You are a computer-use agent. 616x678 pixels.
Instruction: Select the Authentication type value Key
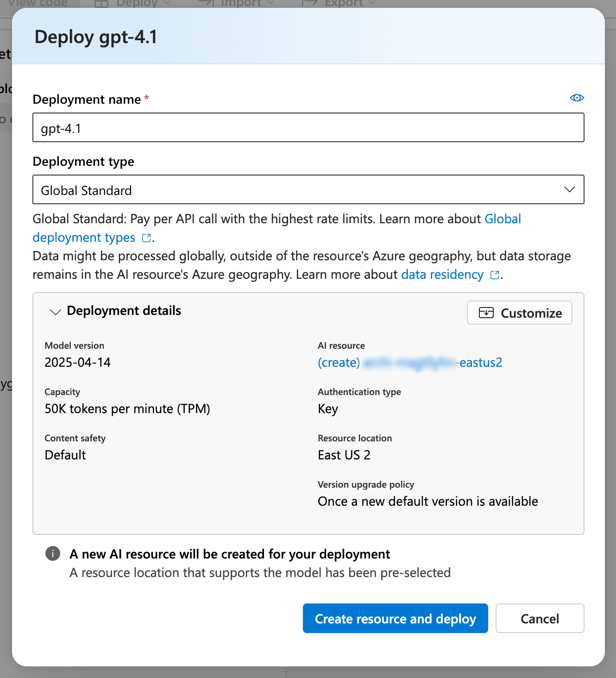[x=328, y=409]
